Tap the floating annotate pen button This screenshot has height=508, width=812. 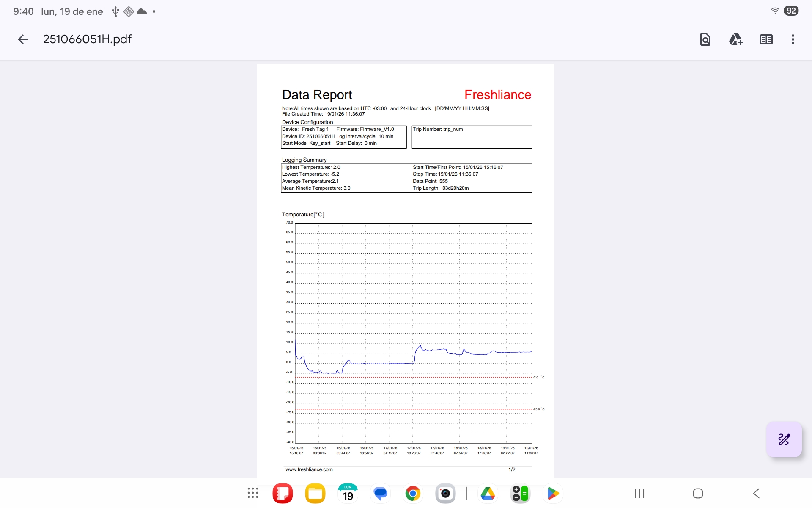click(x=784, y=439)
